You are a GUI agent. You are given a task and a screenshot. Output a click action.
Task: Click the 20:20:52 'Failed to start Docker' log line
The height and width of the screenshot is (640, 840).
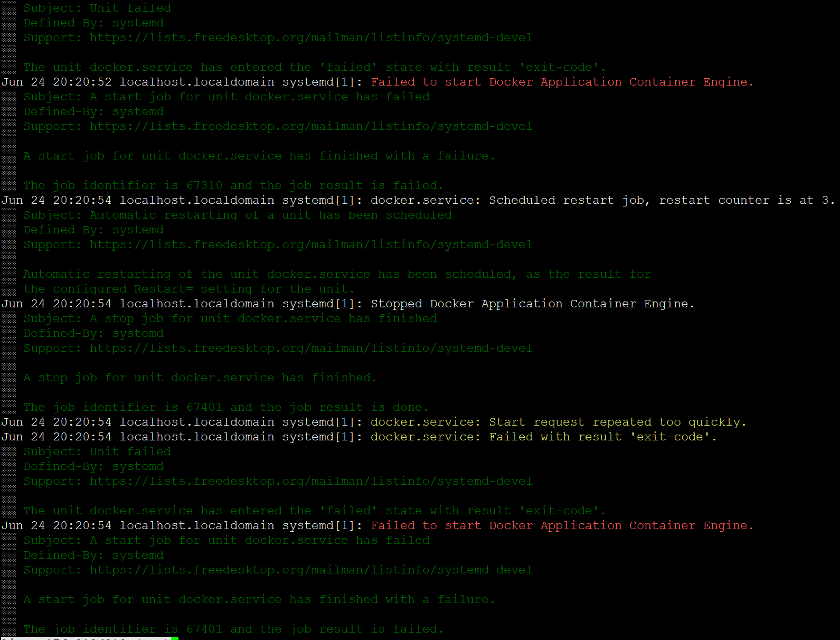[x=377, y=82]
